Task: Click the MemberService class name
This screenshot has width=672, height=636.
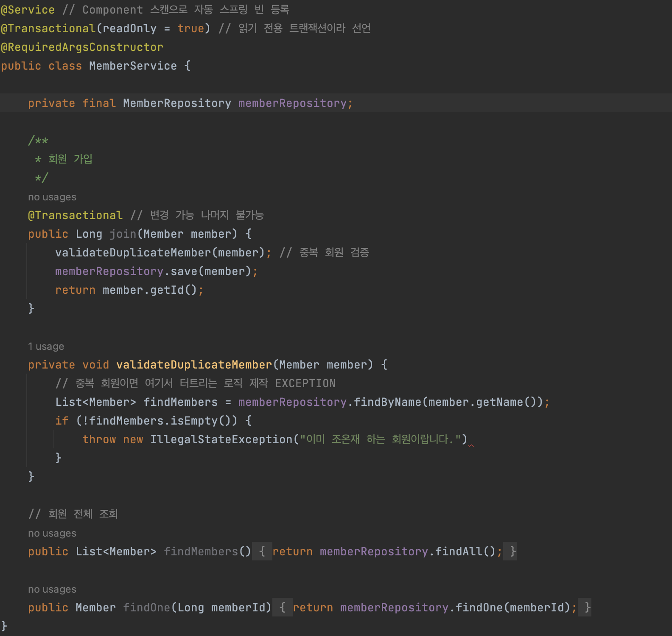Action: pyautogui.click(x=133, y=66)
